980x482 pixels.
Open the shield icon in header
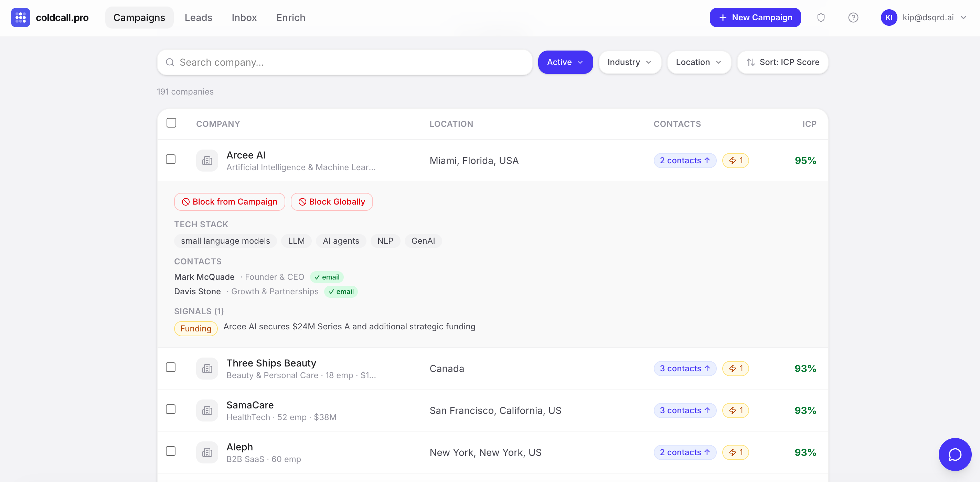tap(821, 18)
